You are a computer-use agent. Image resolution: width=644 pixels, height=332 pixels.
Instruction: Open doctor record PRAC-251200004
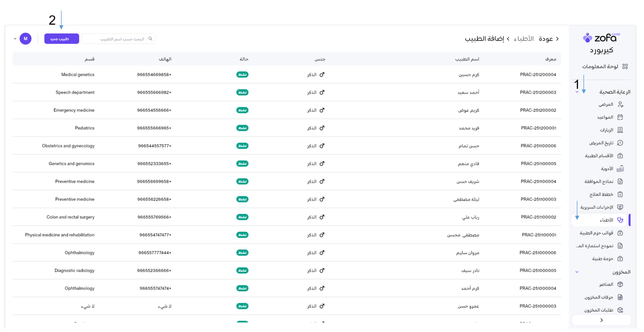[538, 75]
